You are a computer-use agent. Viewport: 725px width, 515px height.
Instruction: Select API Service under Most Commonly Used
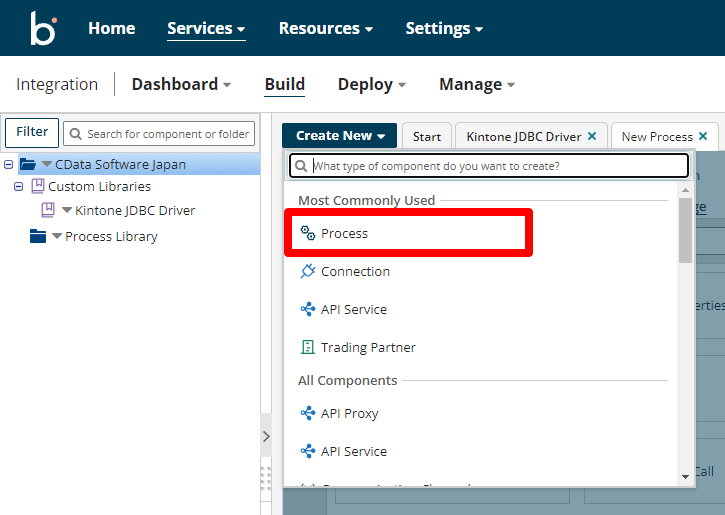[353, 309]
